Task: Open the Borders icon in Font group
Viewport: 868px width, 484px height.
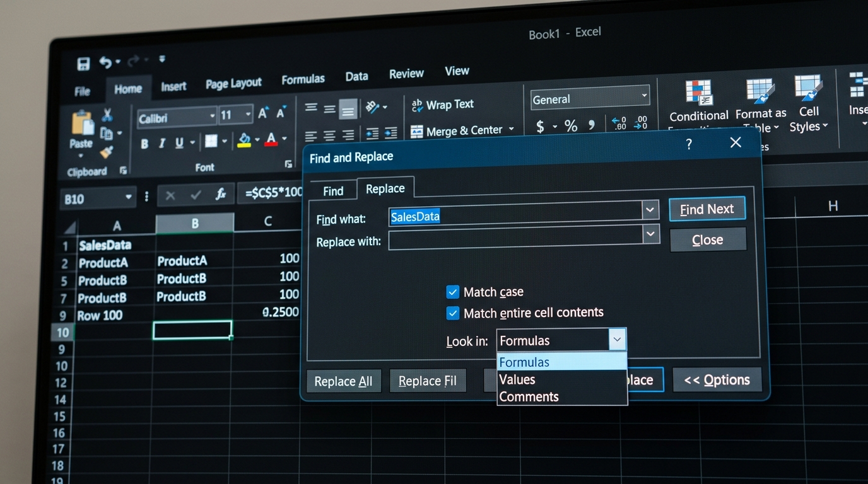Action: (211, 141)
